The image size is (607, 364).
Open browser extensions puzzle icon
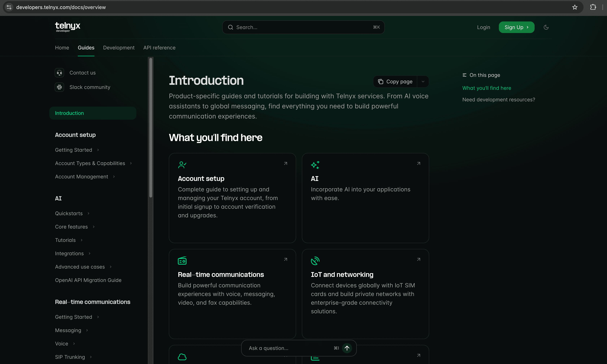593,7
